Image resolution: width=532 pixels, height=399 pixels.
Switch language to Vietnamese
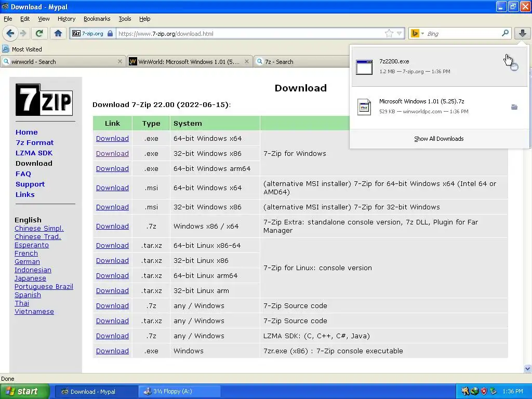point(34,312)
